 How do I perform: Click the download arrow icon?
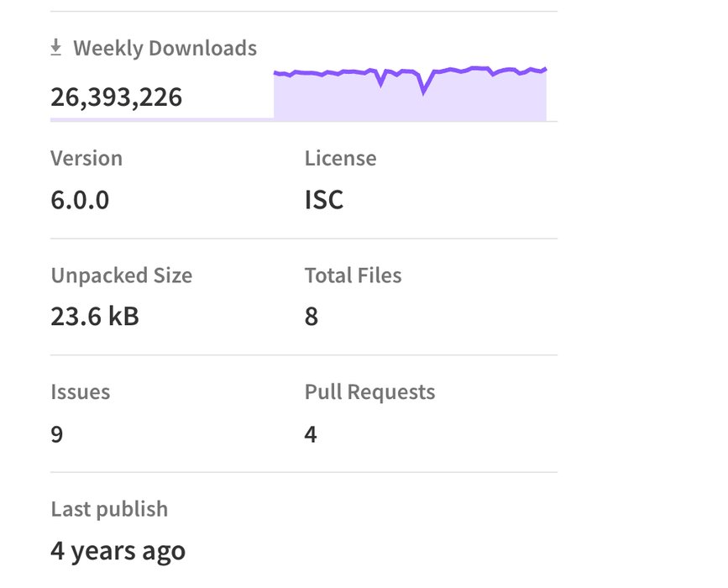click(56, 49)
